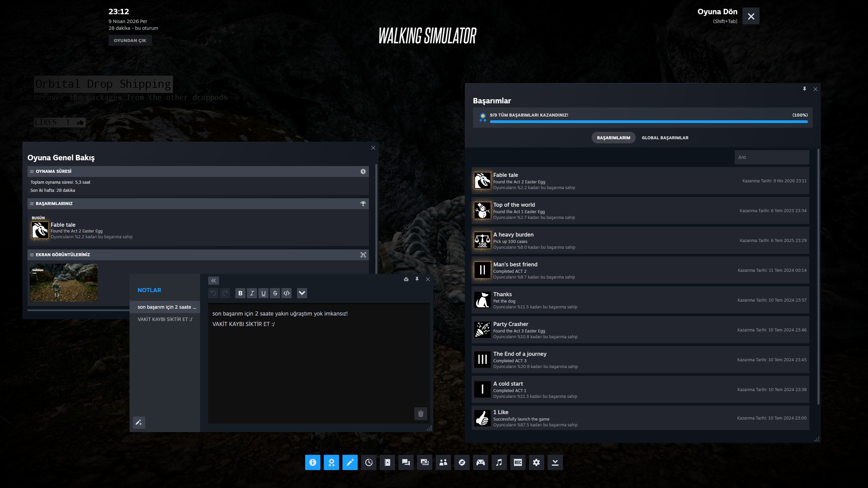Viewport: 868px width, 488px height.
Task: Open the soundtrack music note panel
Action: [x=499, y=463]
